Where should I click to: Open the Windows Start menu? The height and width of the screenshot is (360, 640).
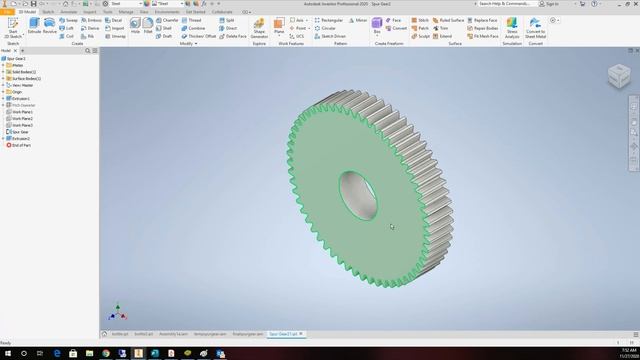point(8,353)
